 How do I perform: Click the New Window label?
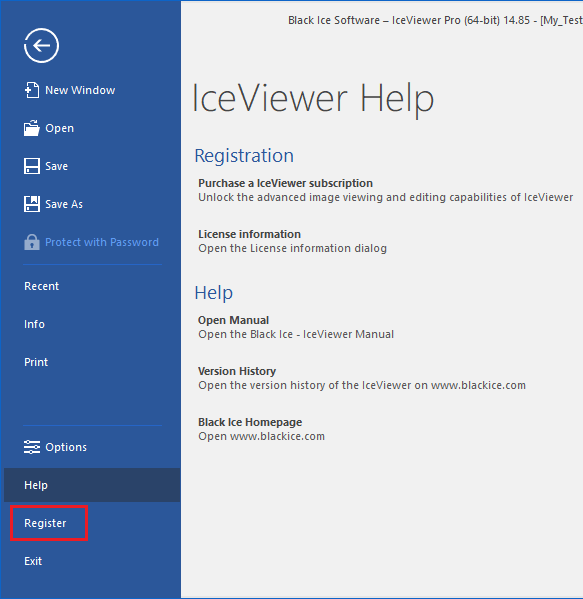[80, 90]
